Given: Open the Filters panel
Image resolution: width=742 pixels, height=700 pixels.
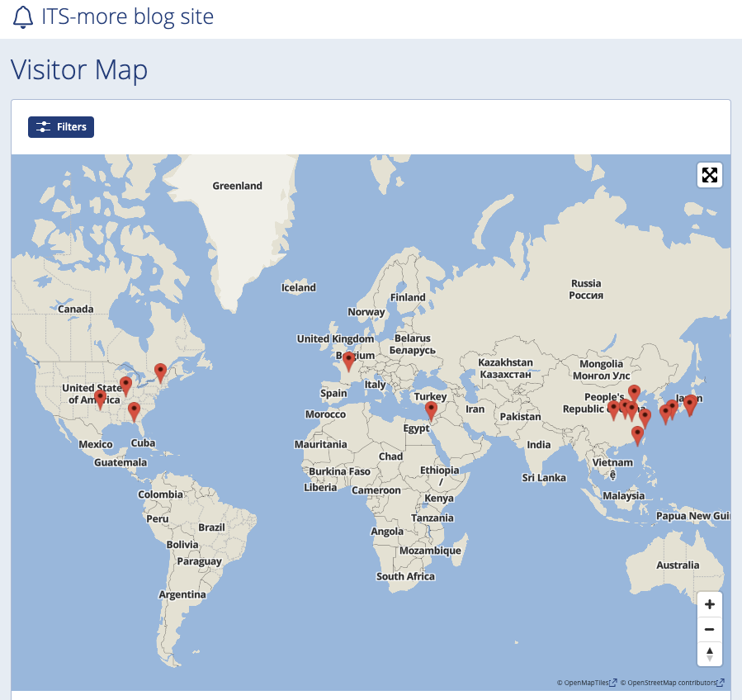Looking at the screenshot, I should [61, 127].
